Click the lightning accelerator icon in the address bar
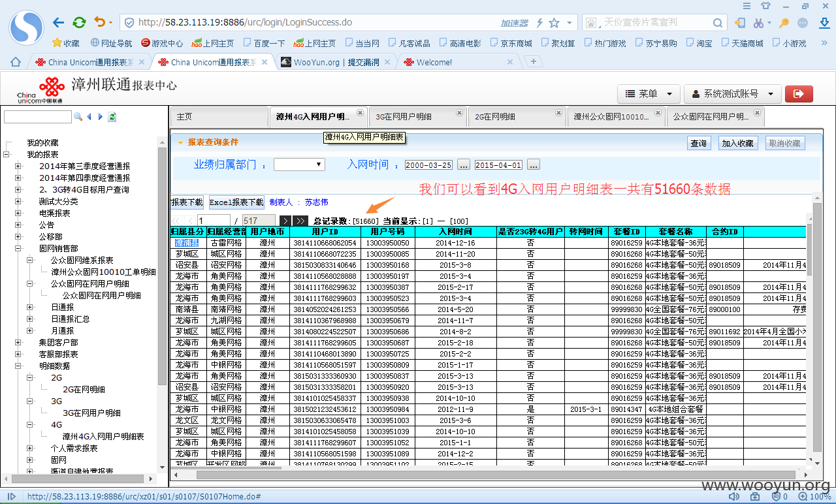 (539, 23)
